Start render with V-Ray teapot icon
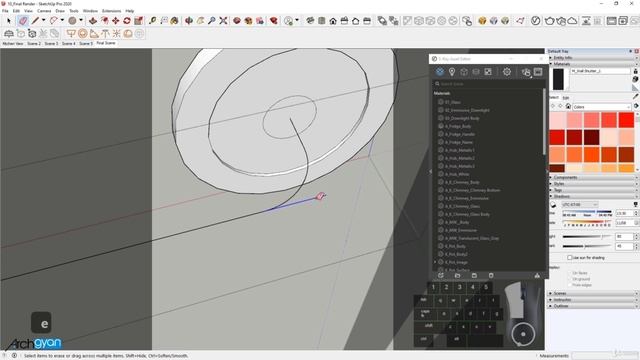640x360 pixels. pyautogui.click(x=549, y=20)
